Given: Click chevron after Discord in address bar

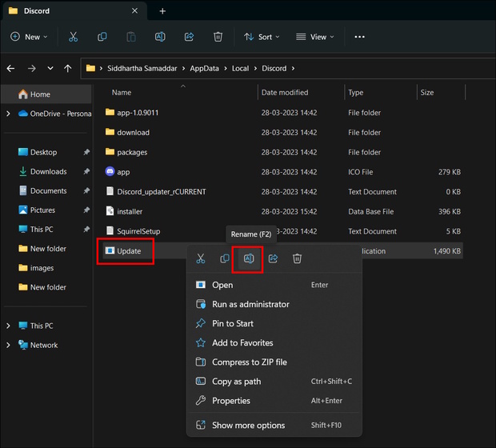Looking at the screenshot, I should [294, 68].
